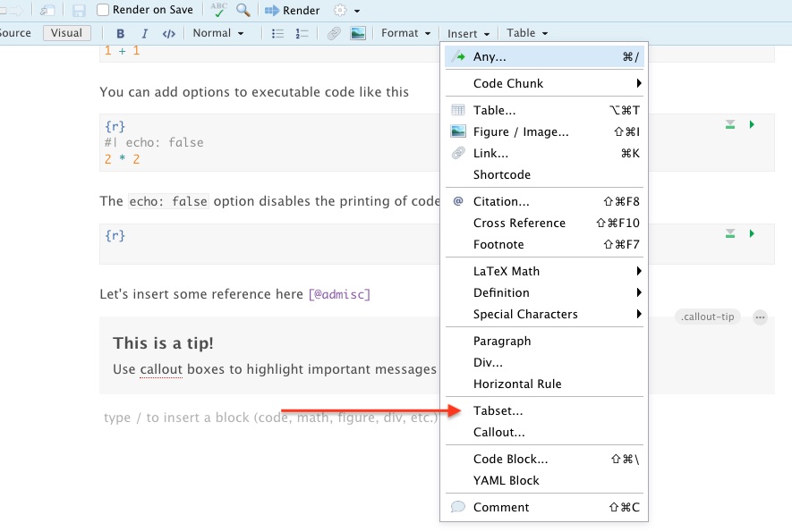Choose Tabset... from Insert menu
The height and width of the screenshot is (532, 792).
pyautogui.click(x=544, y=411)
